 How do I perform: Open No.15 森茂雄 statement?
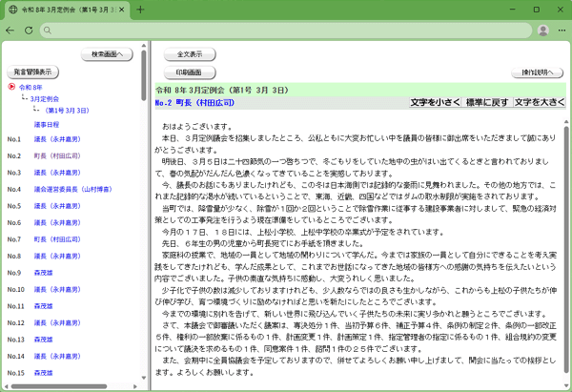(x=44, y=373)
